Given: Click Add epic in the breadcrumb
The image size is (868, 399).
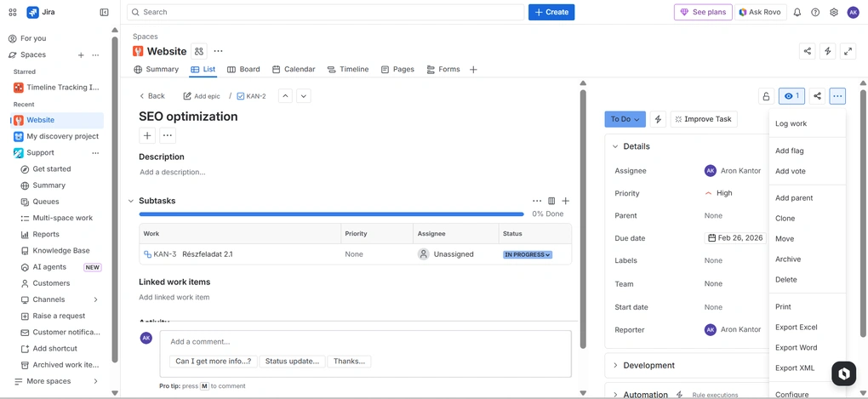Looking at the screenshot, I should pyautogui.click(x=202, y=96).
